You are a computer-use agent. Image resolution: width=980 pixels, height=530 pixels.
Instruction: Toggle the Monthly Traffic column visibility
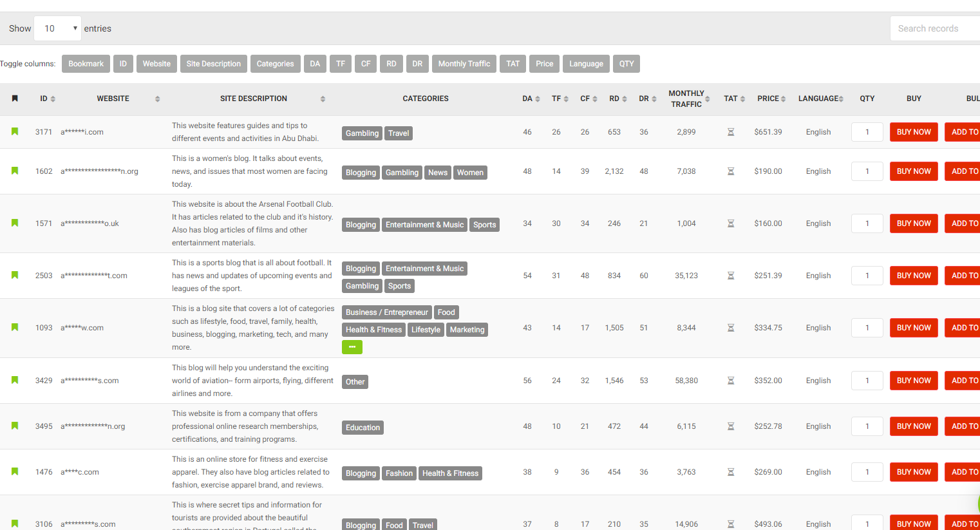pos(464,64)
